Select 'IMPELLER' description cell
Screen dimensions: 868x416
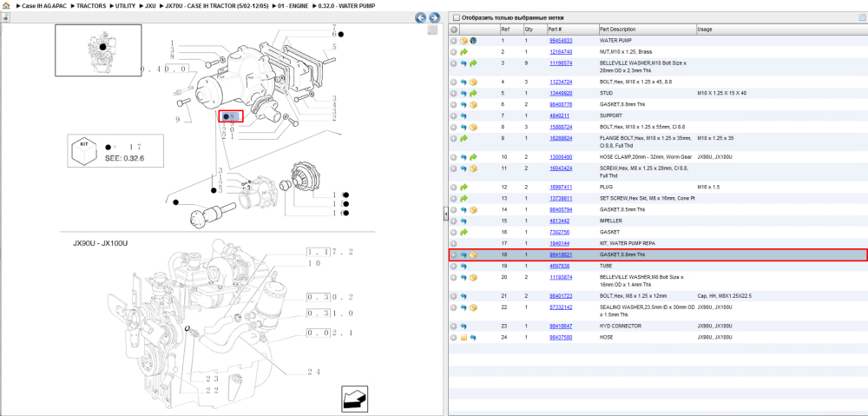(610, 221)
